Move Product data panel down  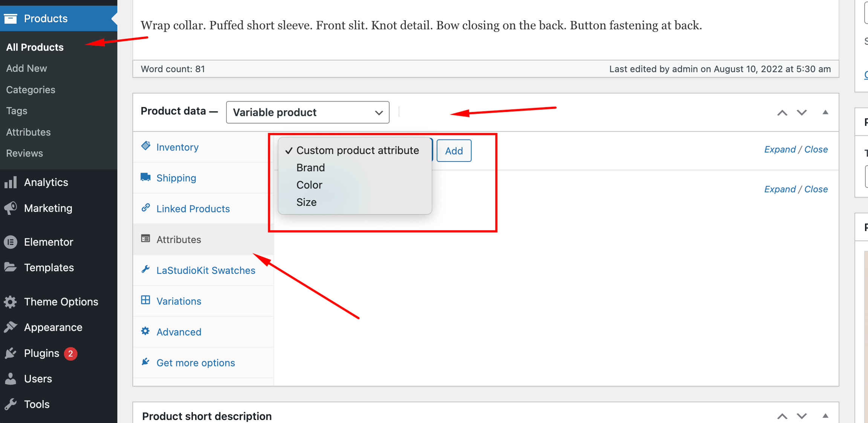pyautogui.click(x=802, y=112)
